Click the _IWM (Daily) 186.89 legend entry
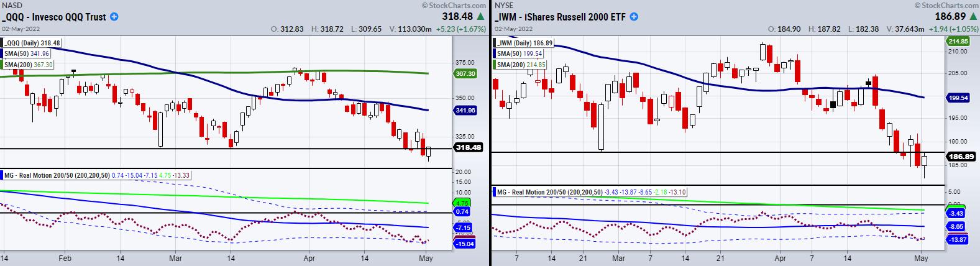 tap(523, 43)
